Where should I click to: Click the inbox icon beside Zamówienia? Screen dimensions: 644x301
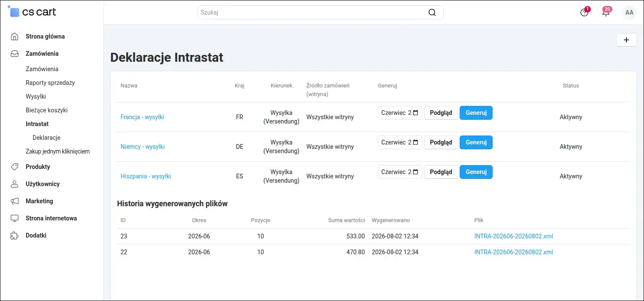coord(15,54)
